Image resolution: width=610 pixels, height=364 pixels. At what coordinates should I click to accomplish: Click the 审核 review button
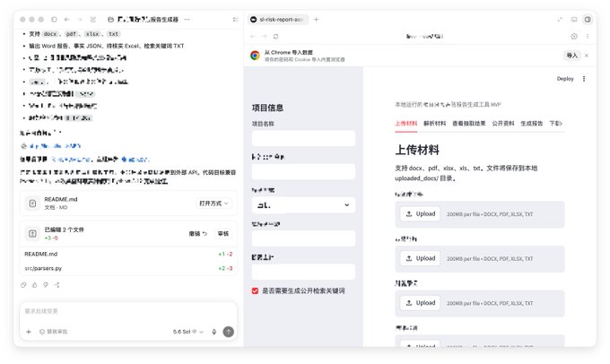click(x=223, y=234)
